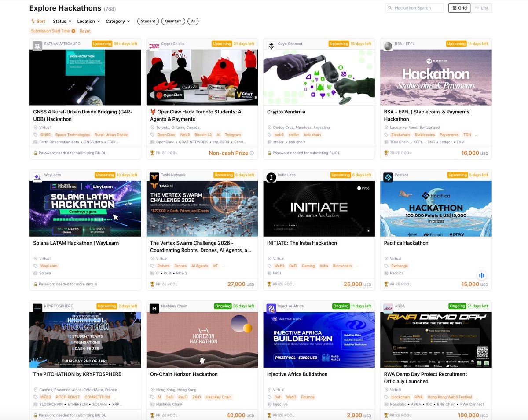Click the Gaming tag on Initia card

[x=308, y=266]
